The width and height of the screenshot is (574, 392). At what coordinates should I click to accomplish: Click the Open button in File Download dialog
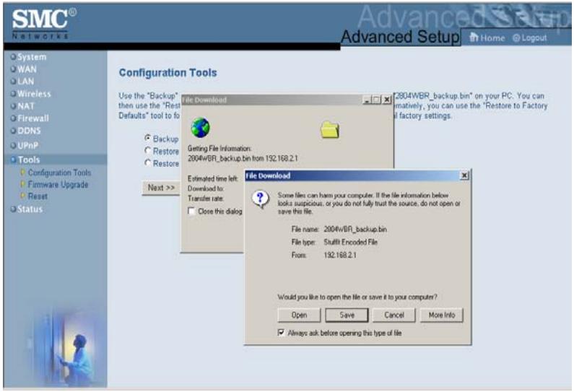point(299,315)
